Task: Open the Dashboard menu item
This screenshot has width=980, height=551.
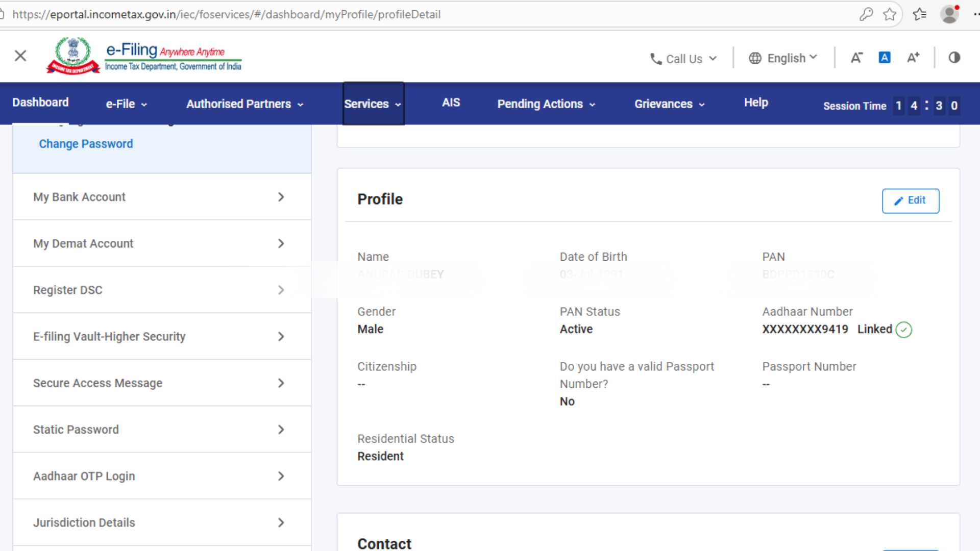Action: click(40, 102)
